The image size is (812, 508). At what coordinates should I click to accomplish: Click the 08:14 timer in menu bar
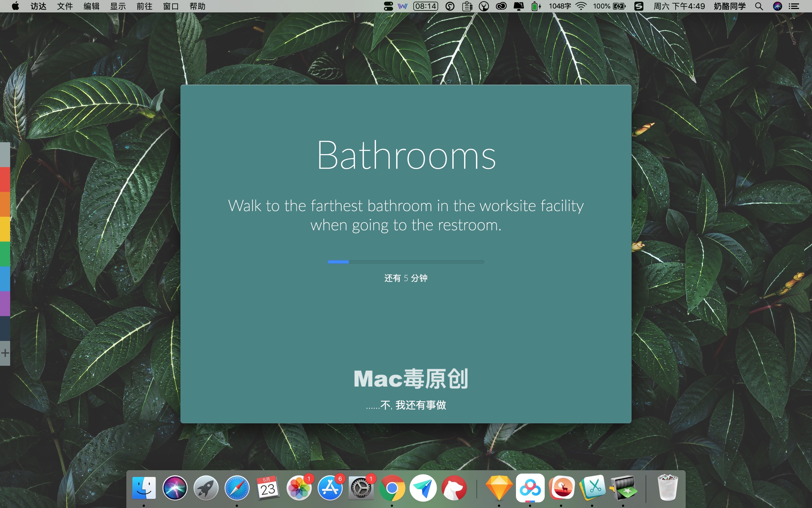[425, 6]
